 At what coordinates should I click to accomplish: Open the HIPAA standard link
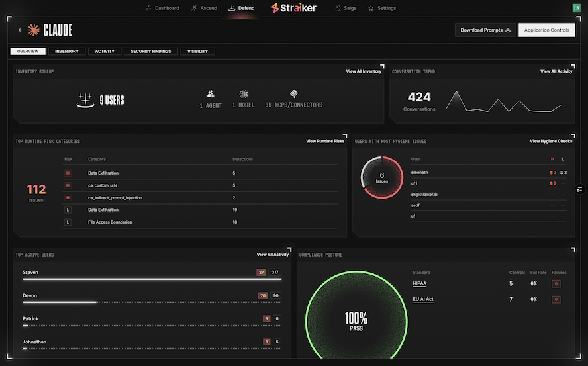click(x=420, y=283)
